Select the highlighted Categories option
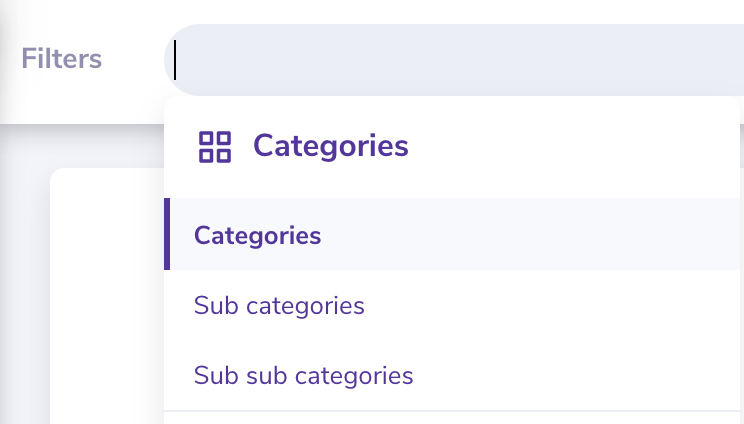 [452, 234]
